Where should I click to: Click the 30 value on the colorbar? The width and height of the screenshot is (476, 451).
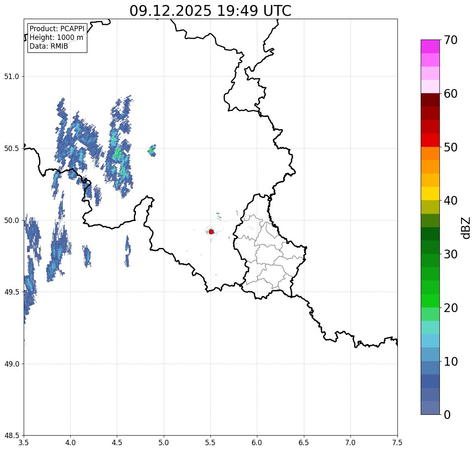451,254
